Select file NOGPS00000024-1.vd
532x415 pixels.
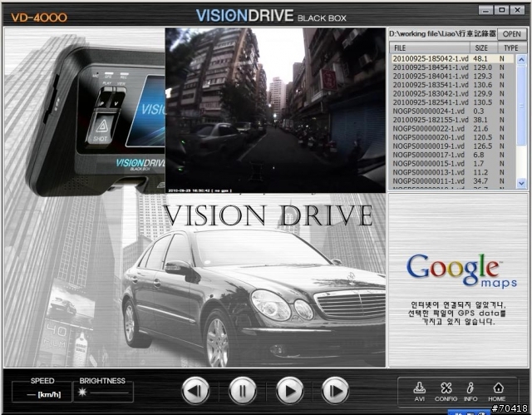pos(452,111)
